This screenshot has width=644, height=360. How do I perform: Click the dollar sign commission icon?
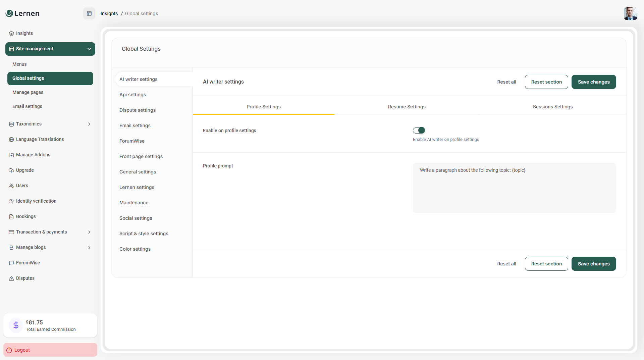(16, 325)
